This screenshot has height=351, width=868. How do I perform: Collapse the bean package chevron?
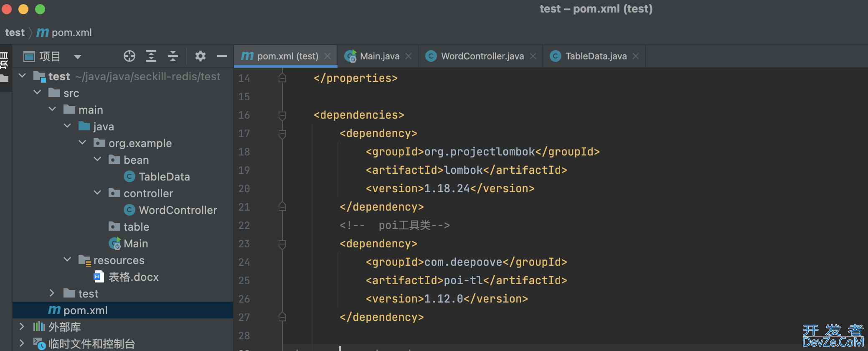[98, 159]
